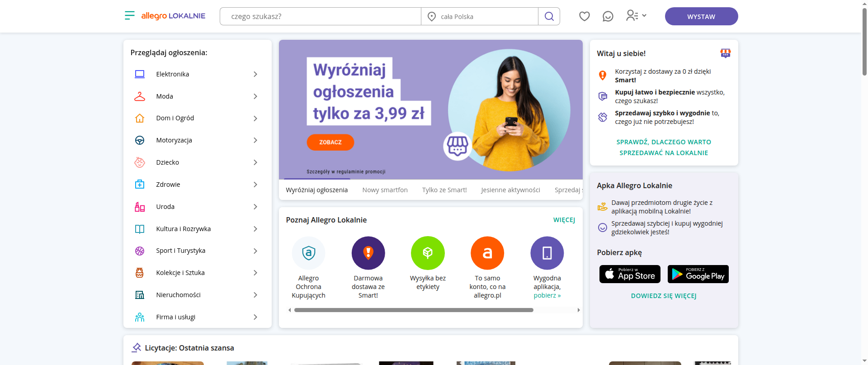Click the Dziecko baby face icon
This screenshot has height=365, width=868.
click(140, 162)
